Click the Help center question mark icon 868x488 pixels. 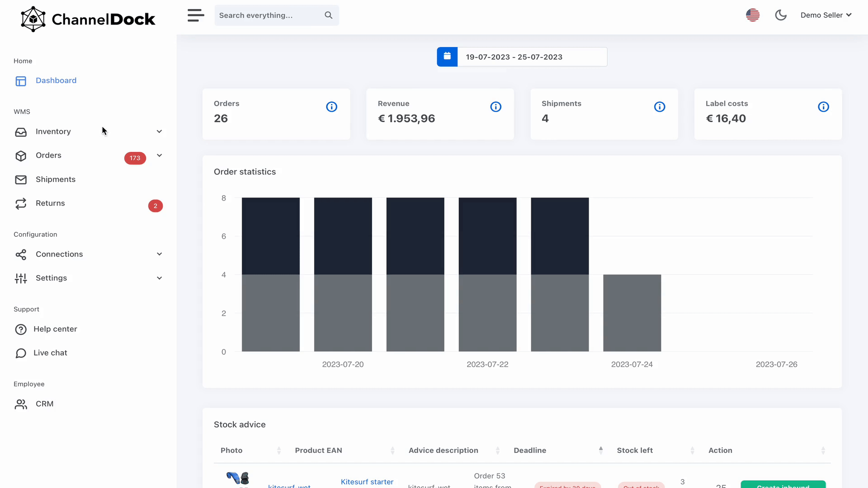(21, 329)
